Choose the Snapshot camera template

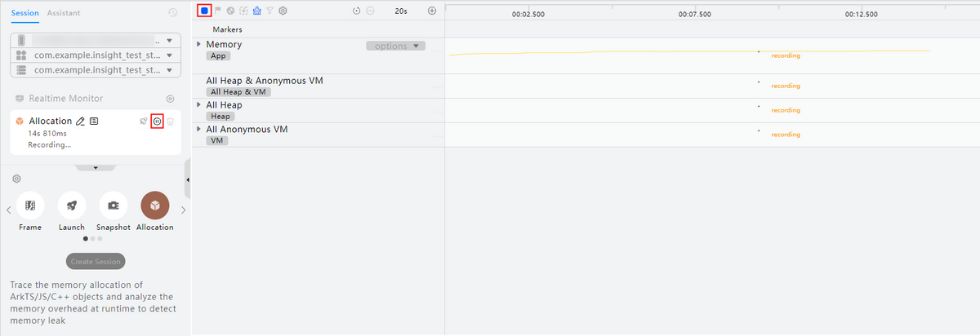tap(114, 206)
